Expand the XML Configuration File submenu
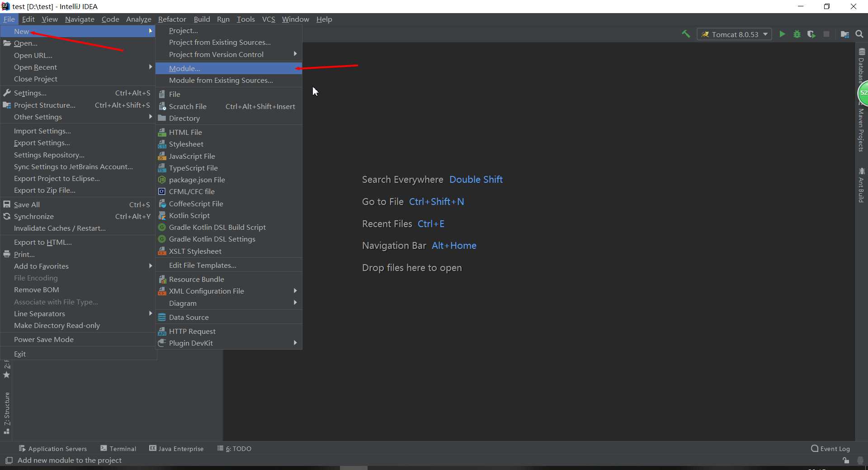868x470 pixels. (229, 291)
